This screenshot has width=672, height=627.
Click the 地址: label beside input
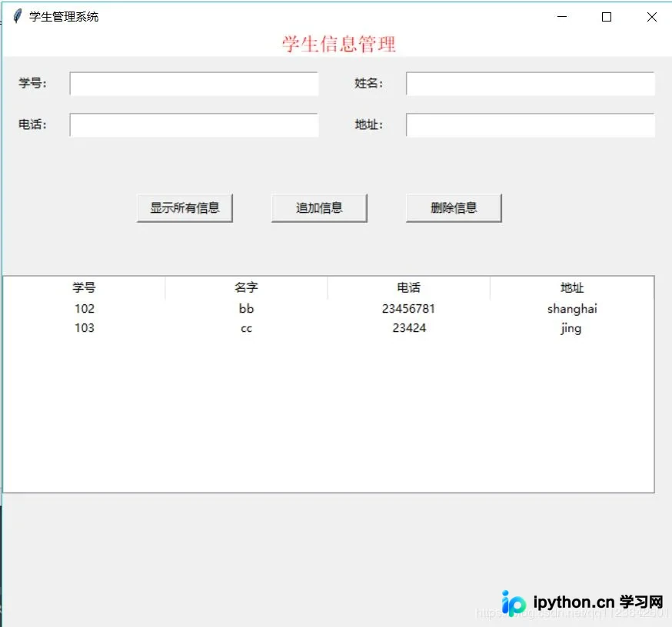[x=368, y=124]
